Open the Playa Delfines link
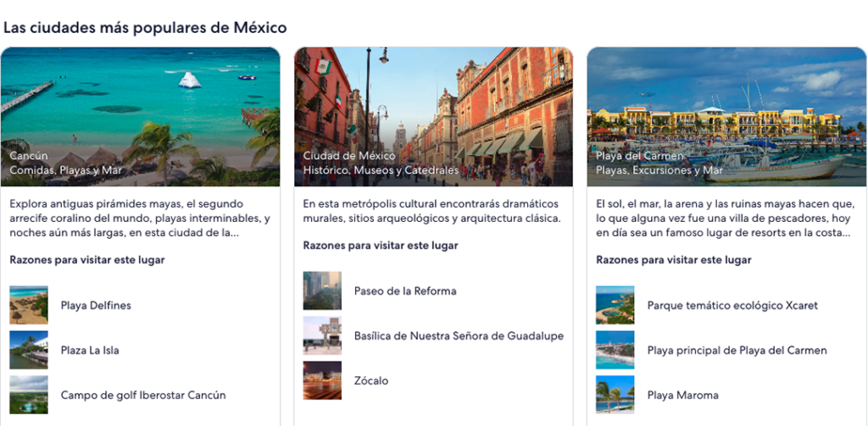Image resolution: width=868 pixels, height=426 pixels. click(96, 306)
